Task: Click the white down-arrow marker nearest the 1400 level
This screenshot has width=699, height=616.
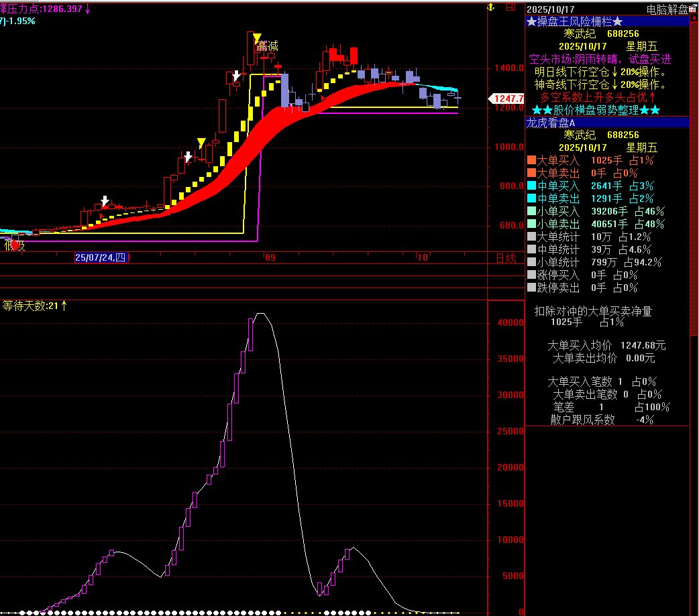Action: coord(236,76)
